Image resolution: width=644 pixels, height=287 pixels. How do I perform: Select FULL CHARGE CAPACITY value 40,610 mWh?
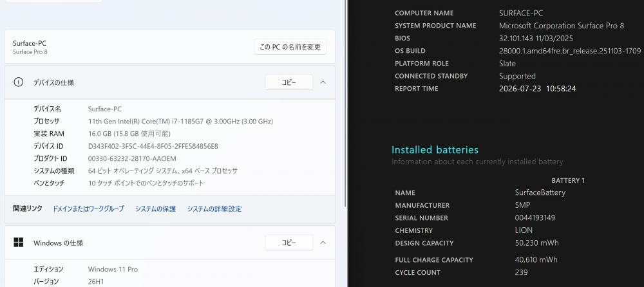(x=536, y=259)
